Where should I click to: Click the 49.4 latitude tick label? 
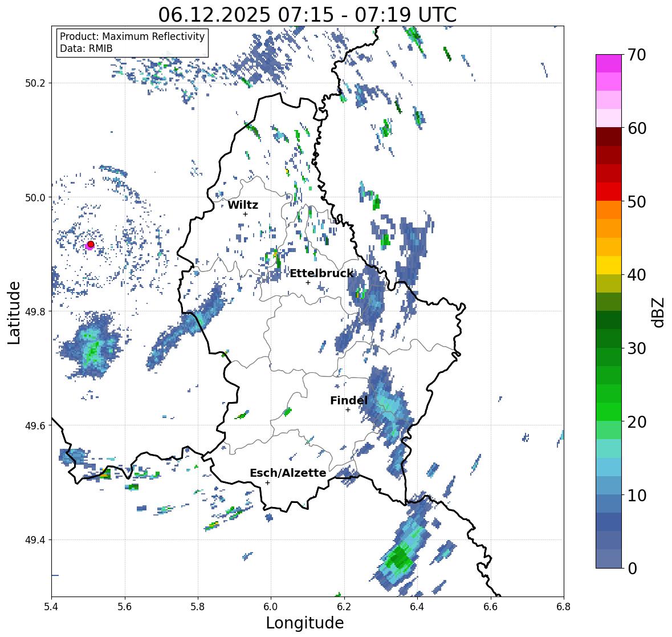coord(35,540)
